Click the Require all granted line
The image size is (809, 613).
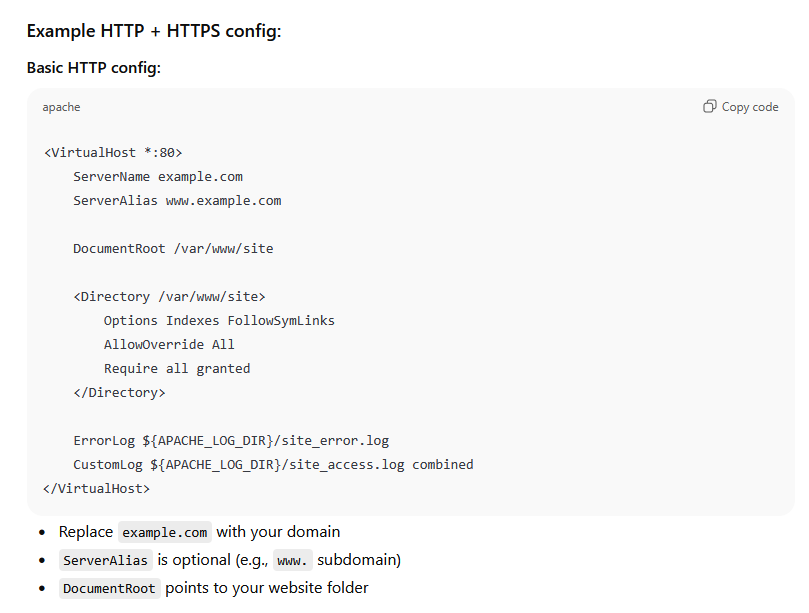(177, 369)
